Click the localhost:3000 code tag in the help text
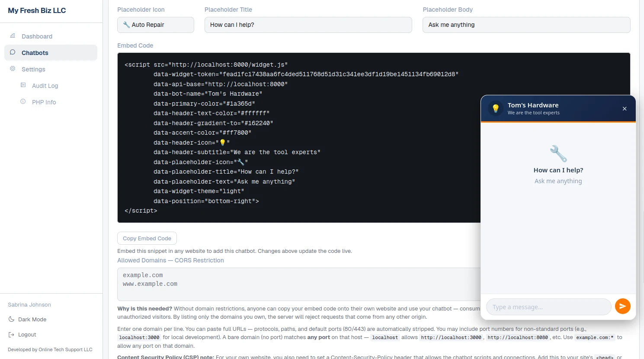 (x=139, y=337)
